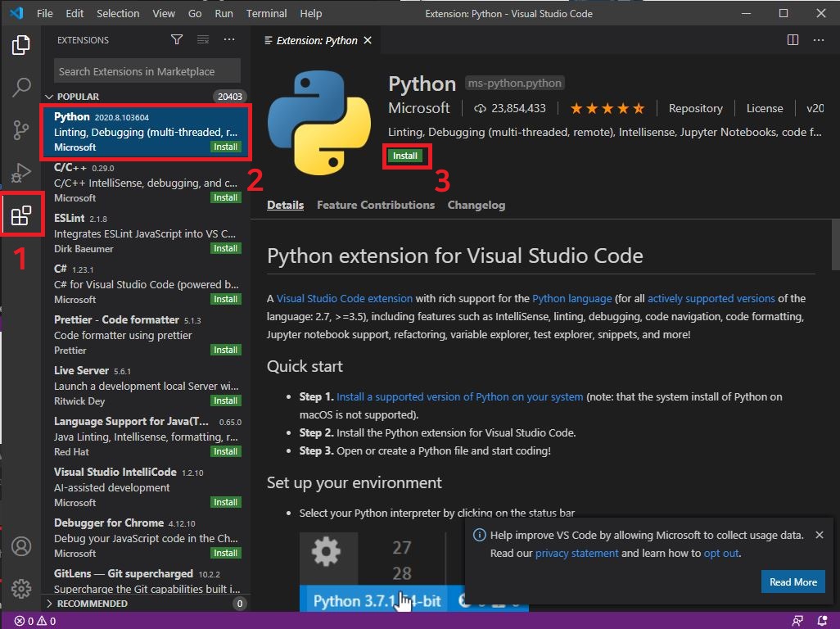Image resolution: width=840 pixels, height=629 pixels.
Task: Switch to the Details tab
Action: 285,205
